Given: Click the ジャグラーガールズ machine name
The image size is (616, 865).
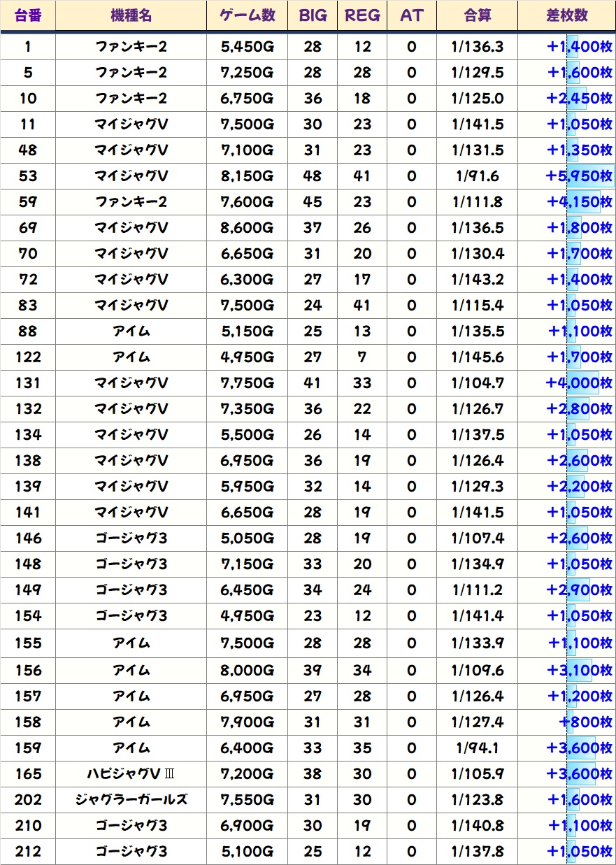Looking at the screenshot, I should [131, 799].
